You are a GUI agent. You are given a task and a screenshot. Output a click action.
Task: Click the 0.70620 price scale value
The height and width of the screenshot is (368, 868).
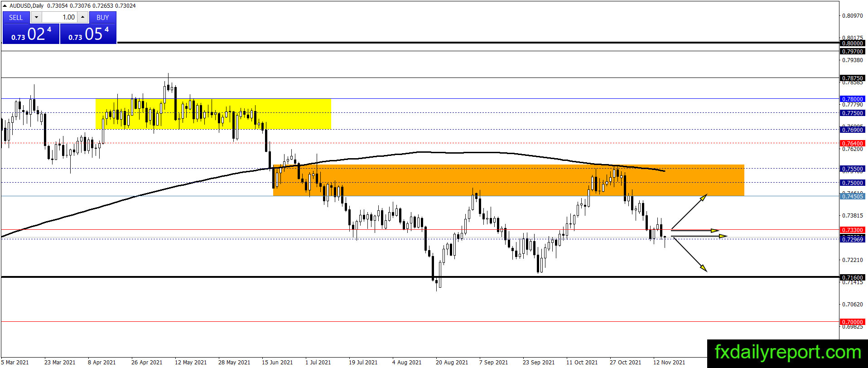[x=852, y=305]
